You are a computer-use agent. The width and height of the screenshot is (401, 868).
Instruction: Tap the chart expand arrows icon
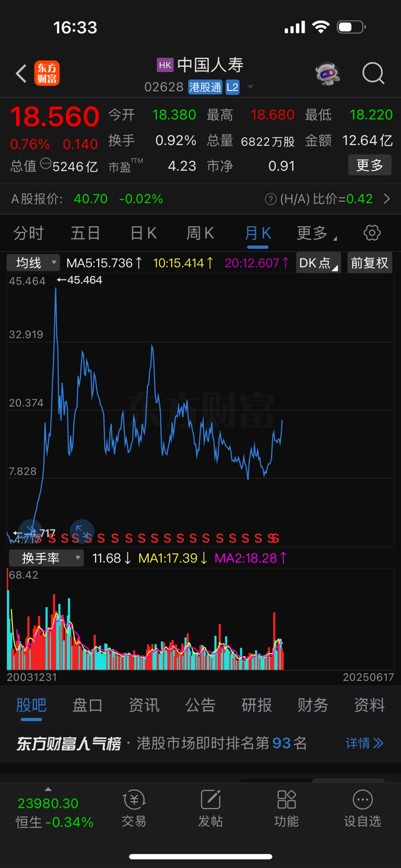(82, 530)
